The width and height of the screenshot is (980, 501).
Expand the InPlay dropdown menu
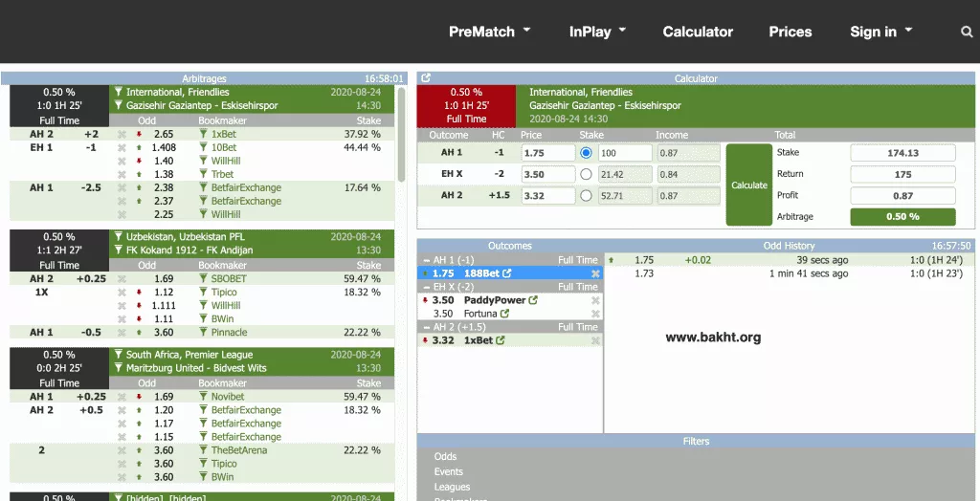click(597, 32)
